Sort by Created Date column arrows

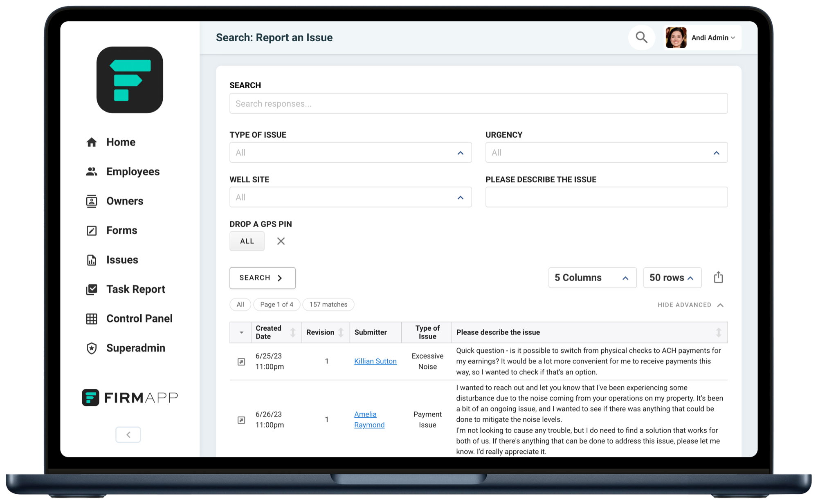tap(293, 332)
